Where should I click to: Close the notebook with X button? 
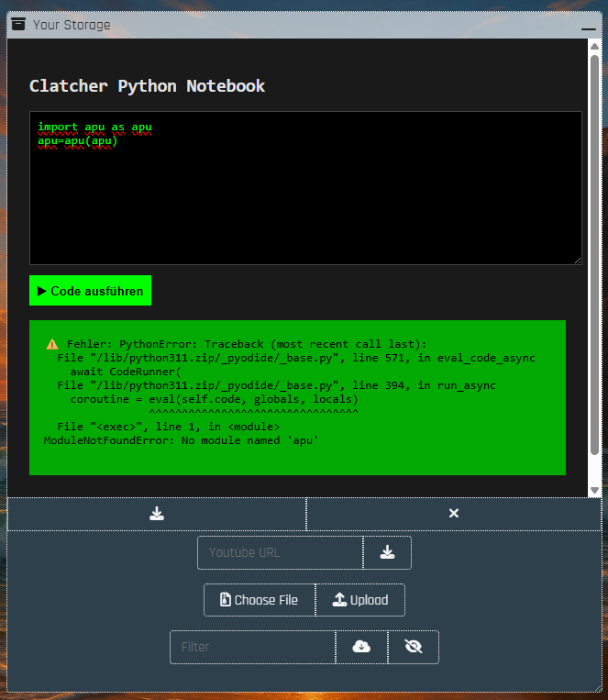tap(454, 514)
